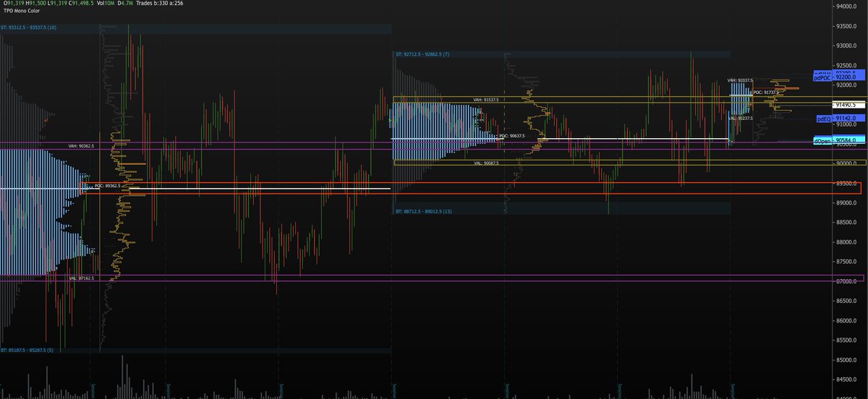The height and width of the screenshot is (399, 868).
Task: Click the 84500.0 price axis tick
Action: pyautogui.click(x=846, y=379)
